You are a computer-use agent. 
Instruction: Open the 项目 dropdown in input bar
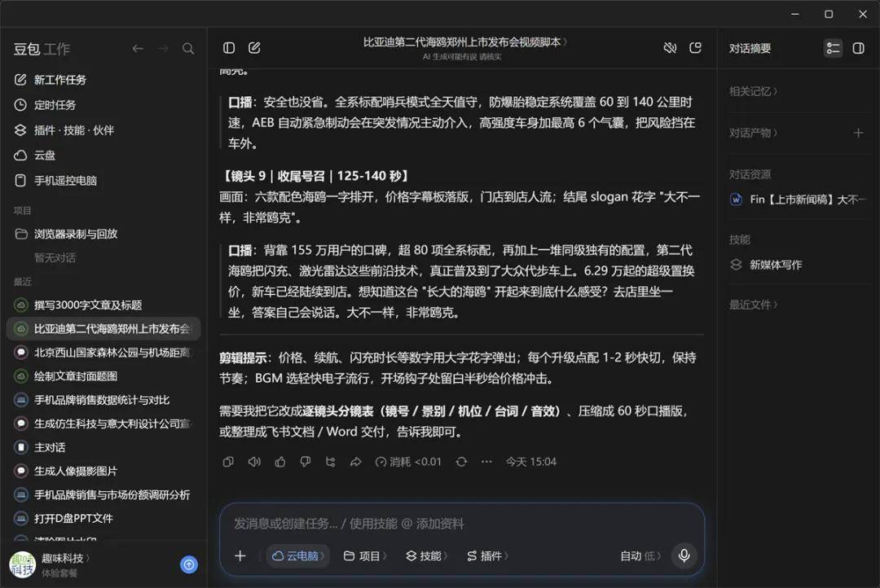[365, 555]
